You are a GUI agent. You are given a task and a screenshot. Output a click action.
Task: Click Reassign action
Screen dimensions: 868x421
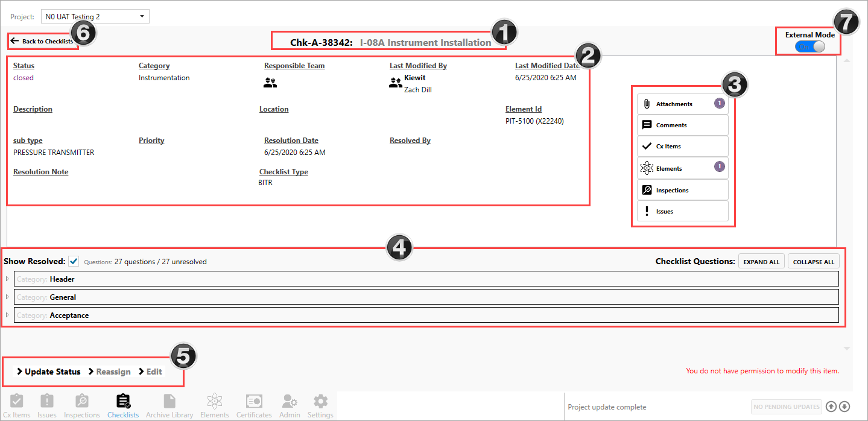[109, 372]
